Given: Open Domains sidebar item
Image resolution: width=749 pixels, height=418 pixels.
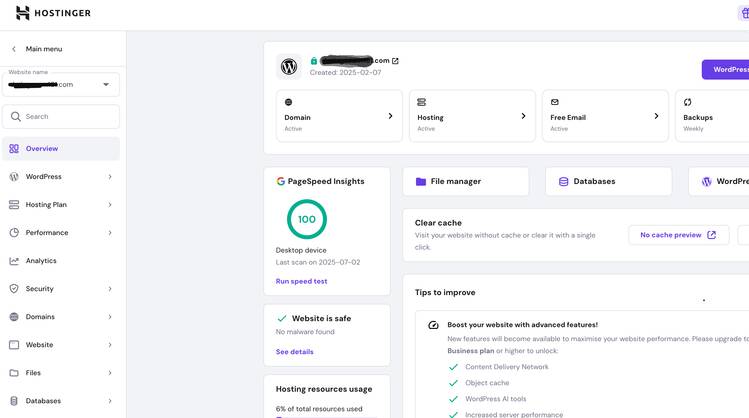Looking at the screenshot, I should point(61,317).
